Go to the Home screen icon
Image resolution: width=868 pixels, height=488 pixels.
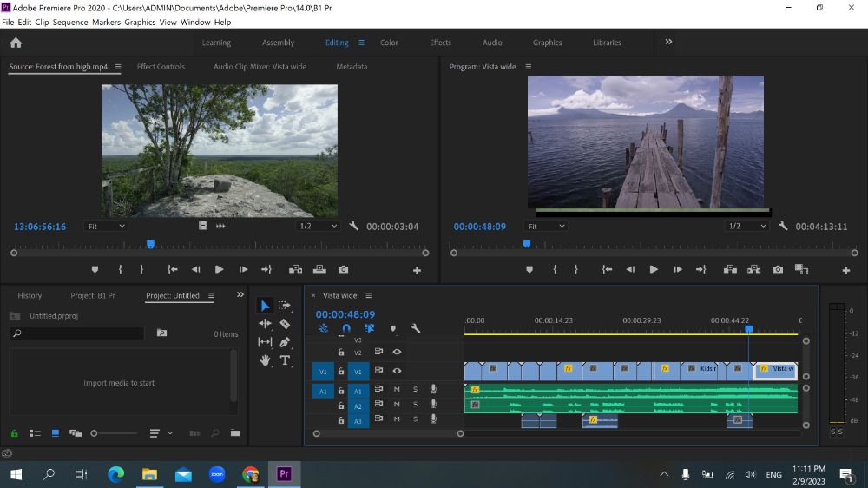pos(16,43)
